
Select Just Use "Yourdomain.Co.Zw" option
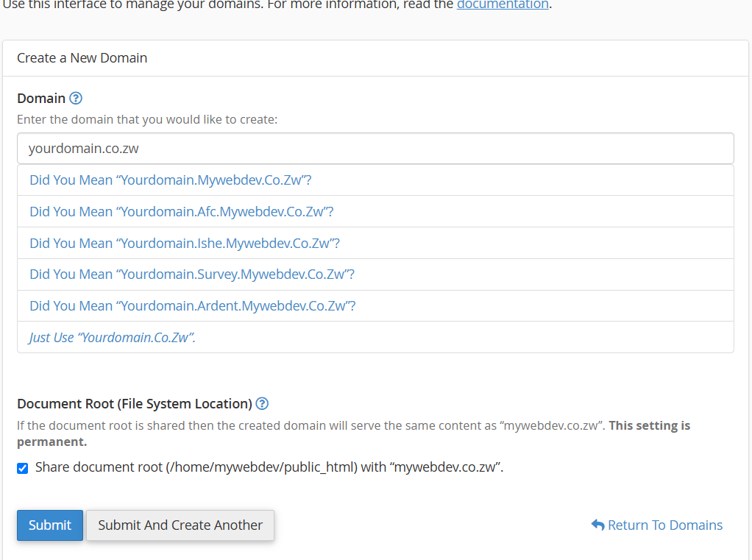click(x=113, y=337)
